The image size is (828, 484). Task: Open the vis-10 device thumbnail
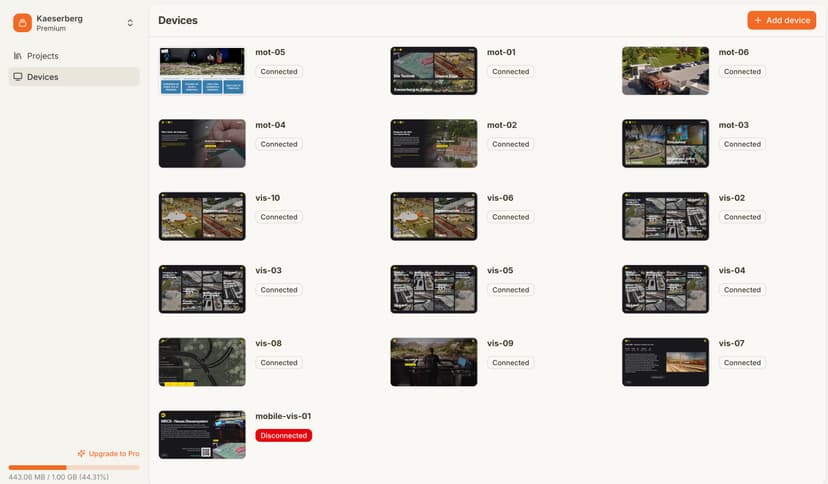click(202, 216)
